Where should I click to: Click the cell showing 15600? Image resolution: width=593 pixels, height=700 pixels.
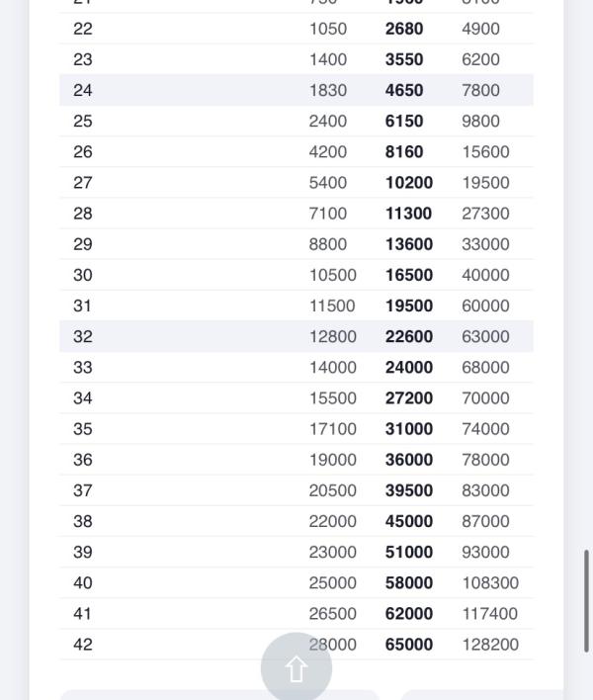(485, 151)
